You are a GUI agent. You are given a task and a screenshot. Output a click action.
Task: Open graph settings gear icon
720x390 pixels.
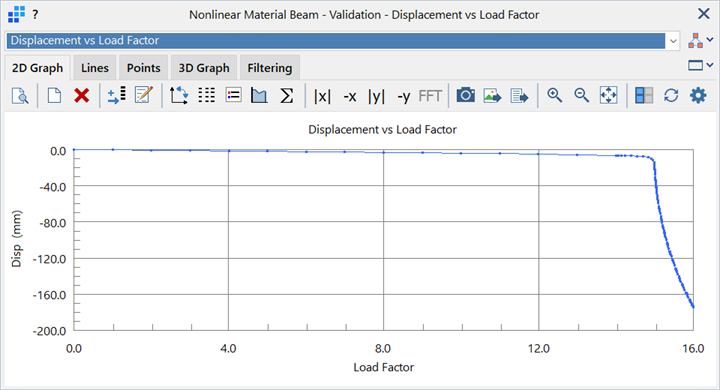(698, 96)
